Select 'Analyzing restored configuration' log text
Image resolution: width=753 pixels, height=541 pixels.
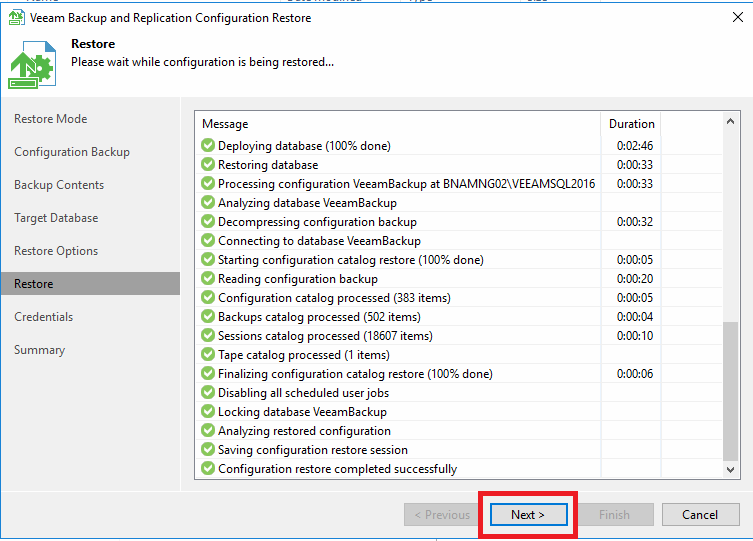coord(304,431)
